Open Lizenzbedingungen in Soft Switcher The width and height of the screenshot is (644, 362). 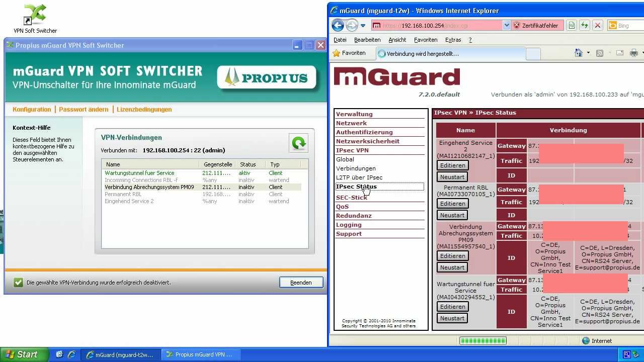click(144, 109)
